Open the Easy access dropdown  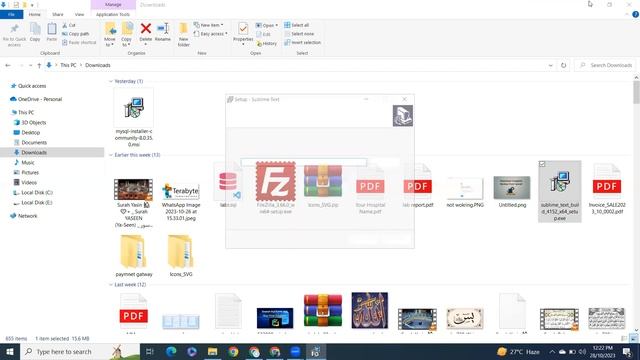211,34
